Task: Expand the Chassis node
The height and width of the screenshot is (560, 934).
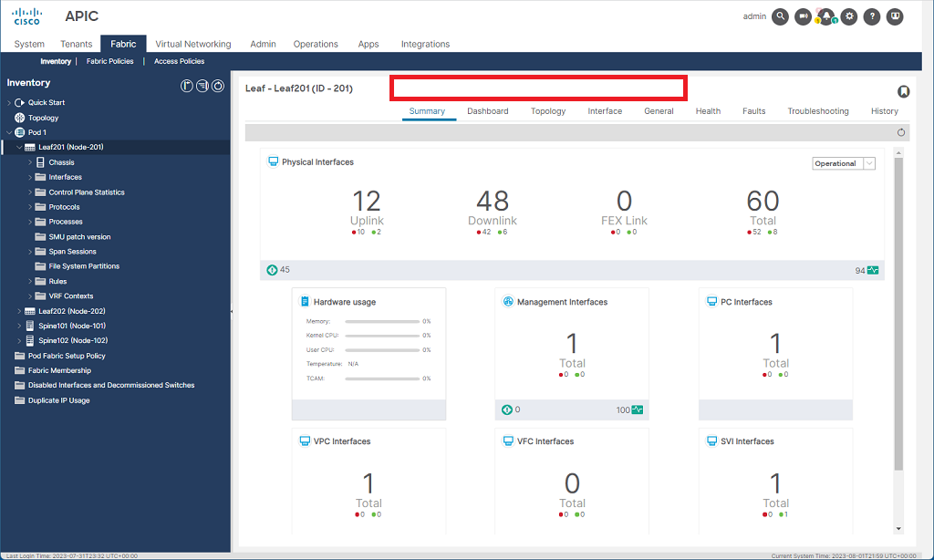Action: (x=30, y=162)
